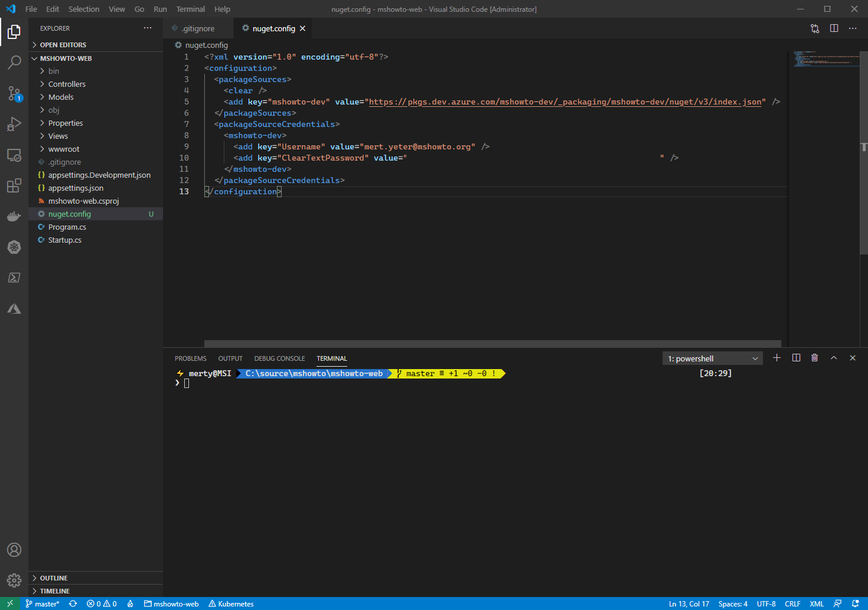868x610 pixels.
Task: Open the Azure packaging feed URL link
Action: click(x=565, y=102)
